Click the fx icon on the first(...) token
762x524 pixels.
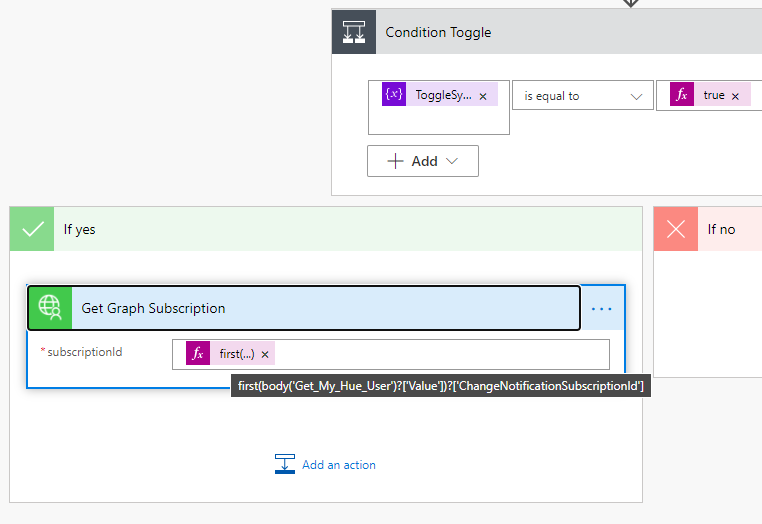coord(198,354)
